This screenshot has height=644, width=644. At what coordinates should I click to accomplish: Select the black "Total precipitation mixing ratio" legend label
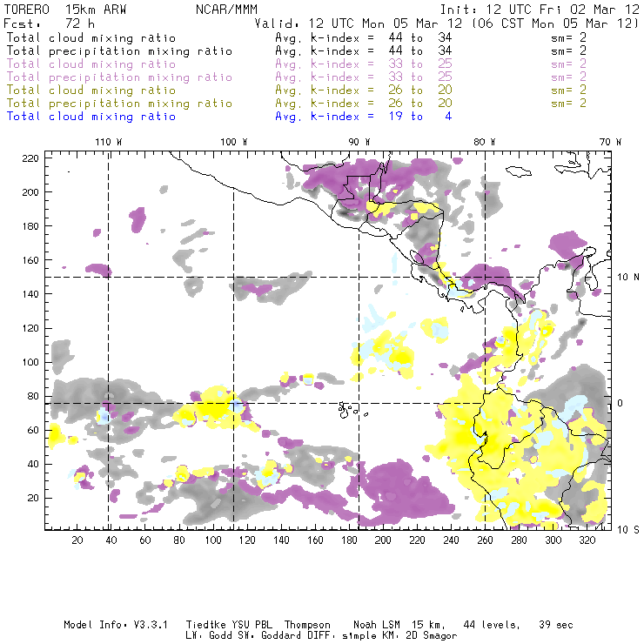pos(119,51)
